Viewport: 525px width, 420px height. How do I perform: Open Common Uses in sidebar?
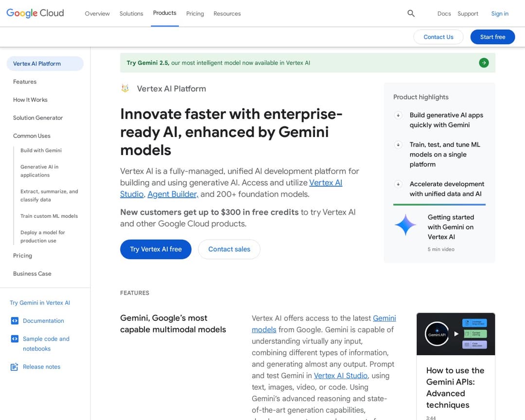point(32,136)
